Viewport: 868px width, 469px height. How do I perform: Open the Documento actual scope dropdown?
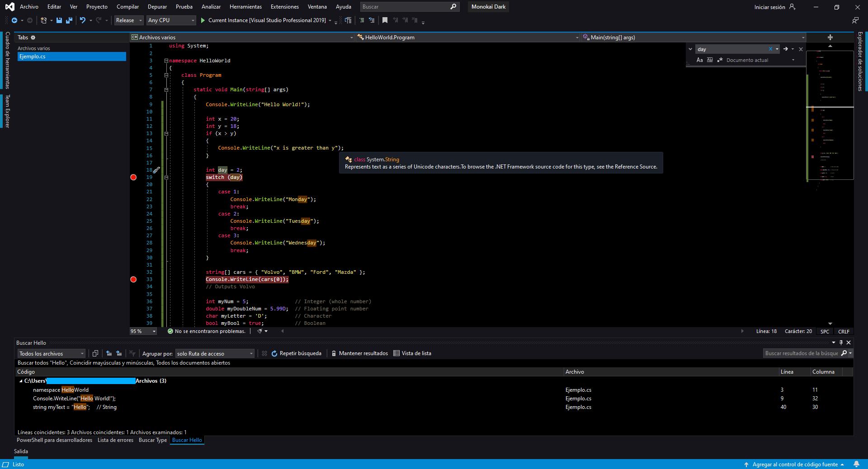[x=760, y=60]
